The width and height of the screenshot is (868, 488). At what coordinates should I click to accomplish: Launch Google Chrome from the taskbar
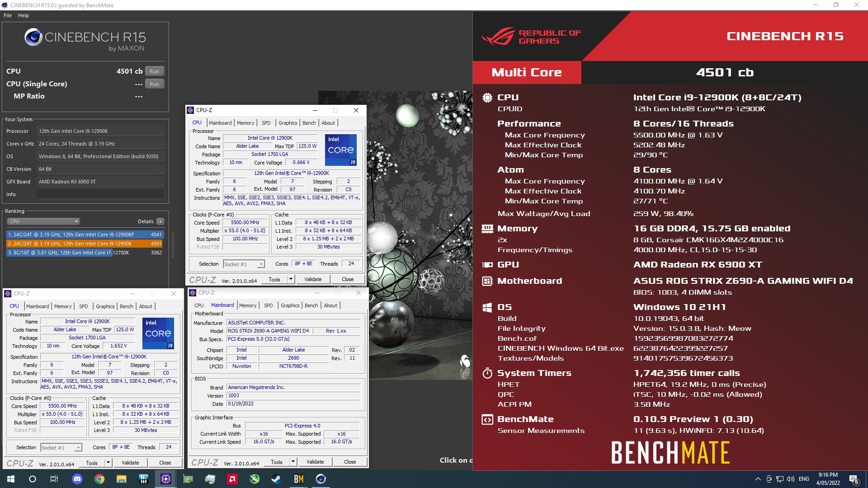click(99, 479)
